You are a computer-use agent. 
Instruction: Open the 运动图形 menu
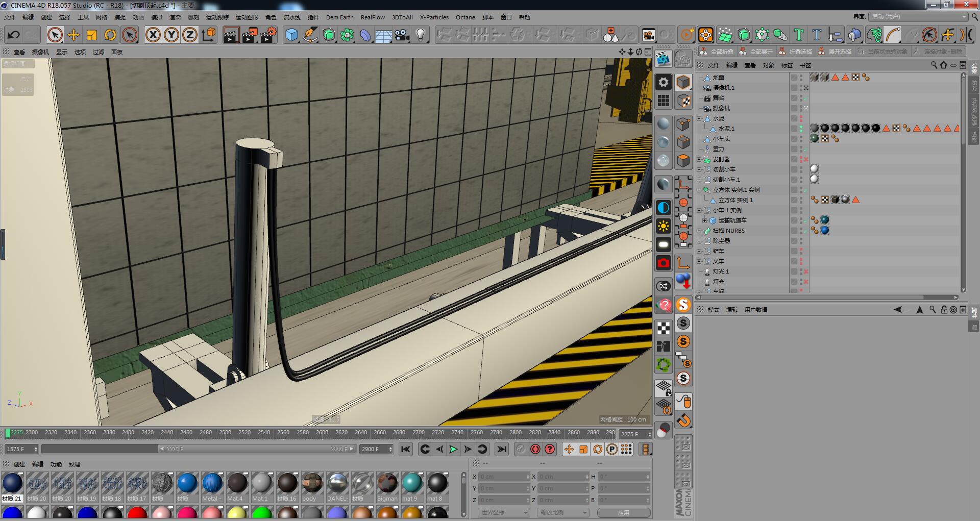[247, 17]
